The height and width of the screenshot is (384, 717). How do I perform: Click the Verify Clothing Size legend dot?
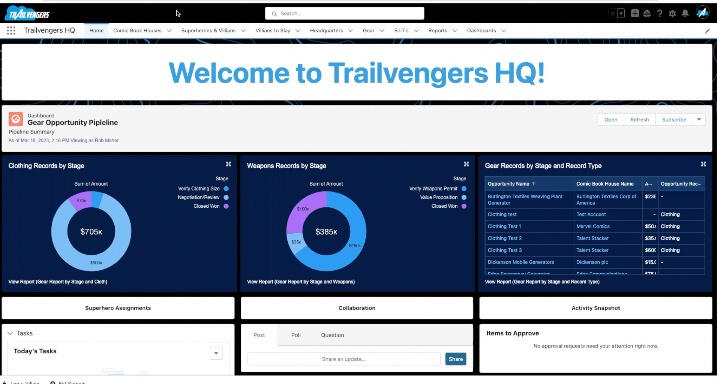(x=226, y=188)
